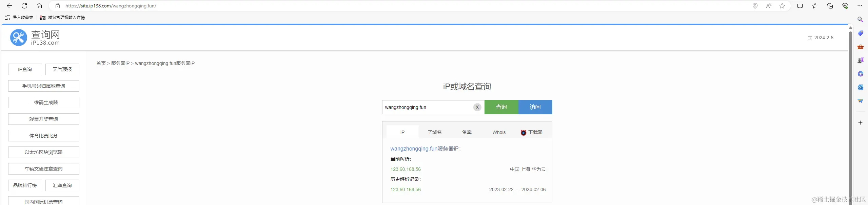Open 国内国际机票查询 in left menu
Screen dimensions: 868x205
click(x=44, y=201)
